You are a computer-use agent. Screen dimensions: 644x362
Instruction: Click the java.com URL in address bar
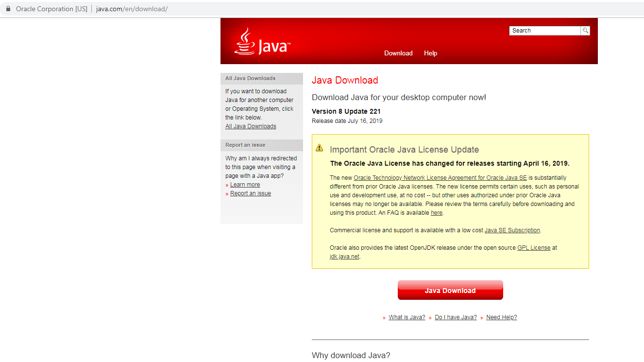click(x=132, y=9)
